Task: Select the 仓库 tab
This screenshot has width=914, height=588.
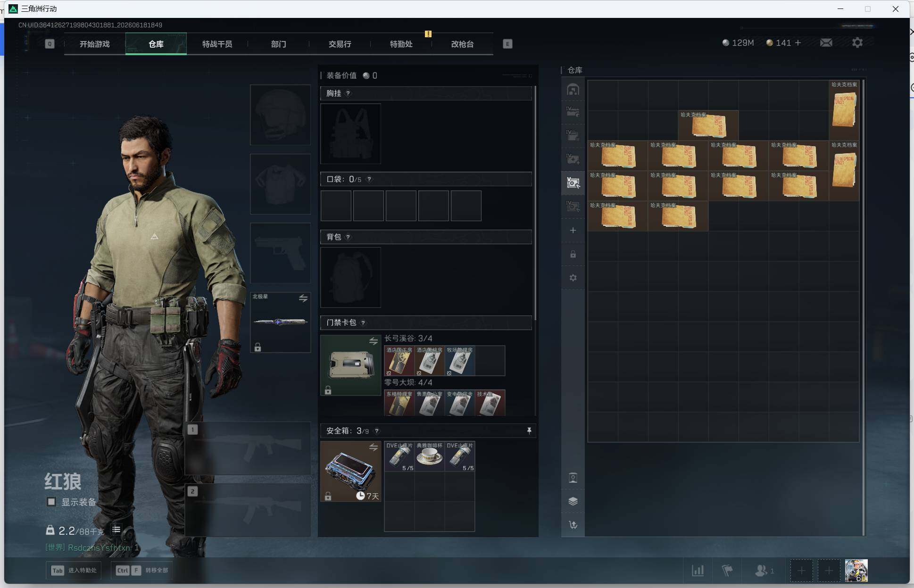Action: point(156,44)
